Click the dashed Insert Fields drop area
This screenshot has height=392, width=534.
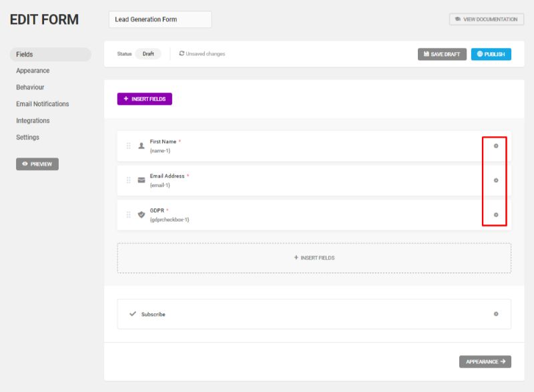(314, 258)
